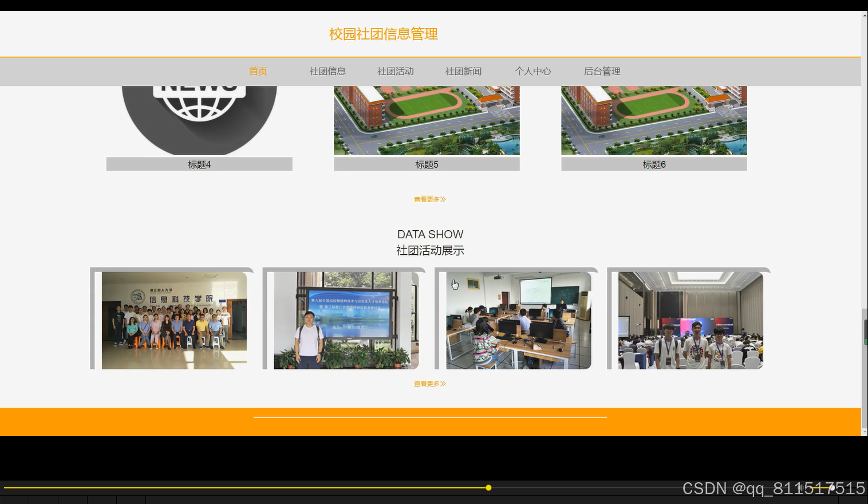Open the conference hall activity photo
868x504 pixels.
coord(691,320)
